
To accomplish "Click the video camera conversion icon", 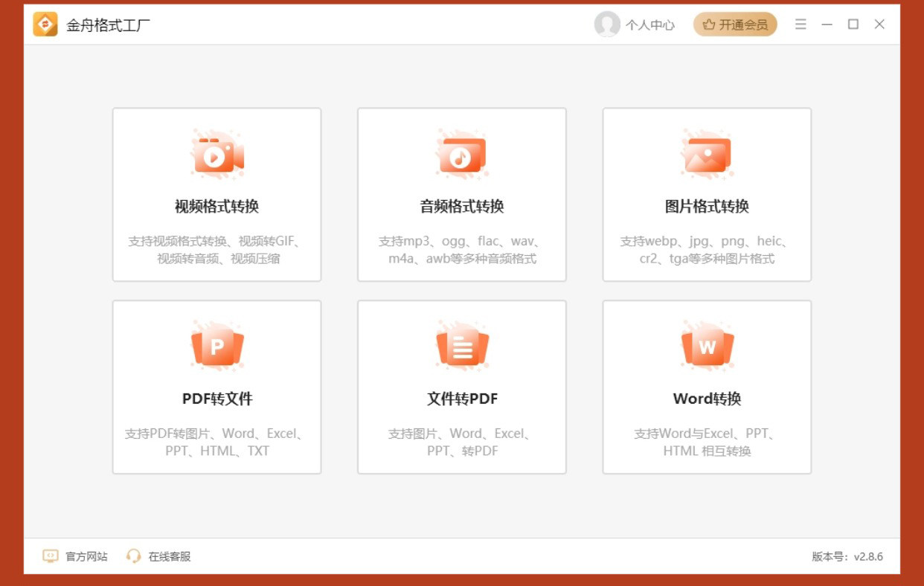I will (216, 155).
